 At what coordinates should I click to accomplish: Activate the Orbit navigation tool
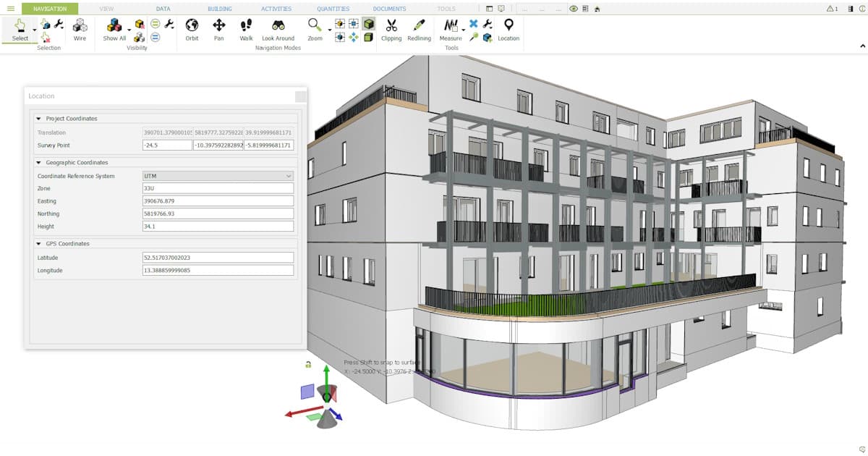point(192,29)
